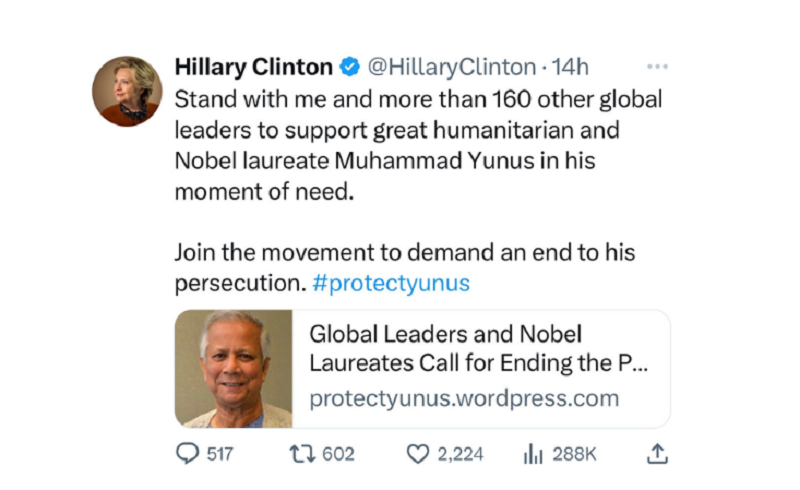Click the views bar chart icon
Screen dimensions: 800x490
coord(533,454)
